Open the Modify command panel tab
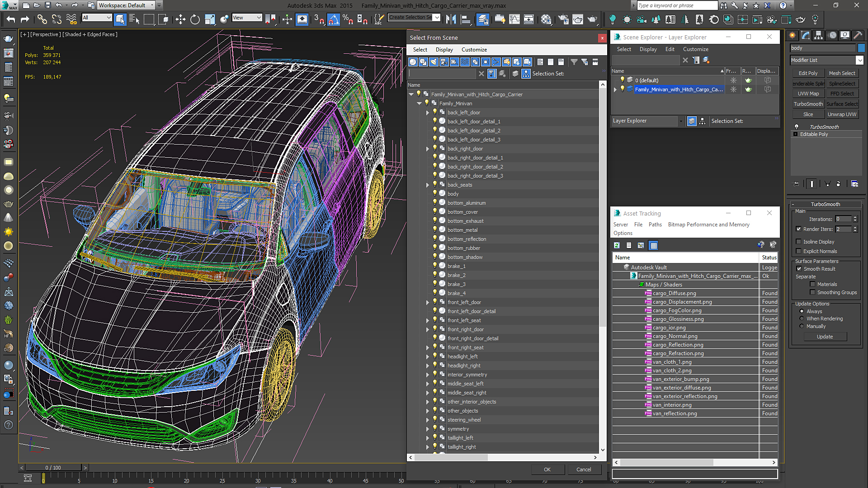The height and width of the screenshot is (488, 868). pyautogui.click(x=806, y=35)
